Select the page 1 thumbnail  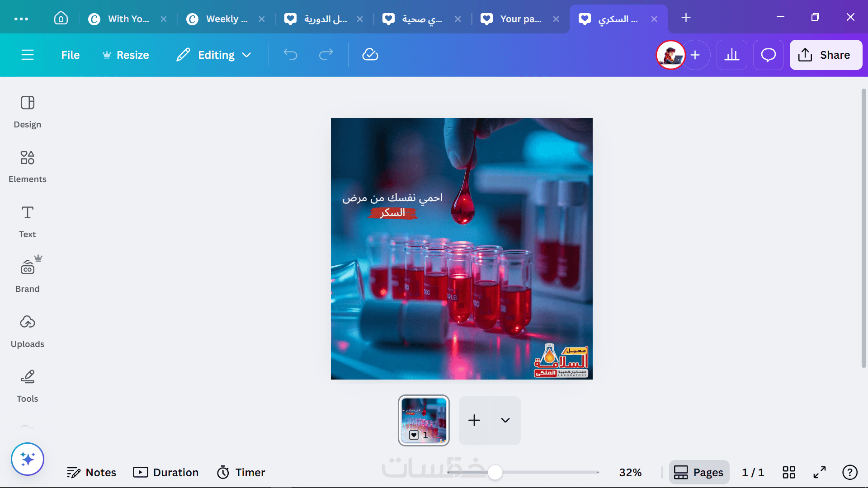[x=424, y=420]
